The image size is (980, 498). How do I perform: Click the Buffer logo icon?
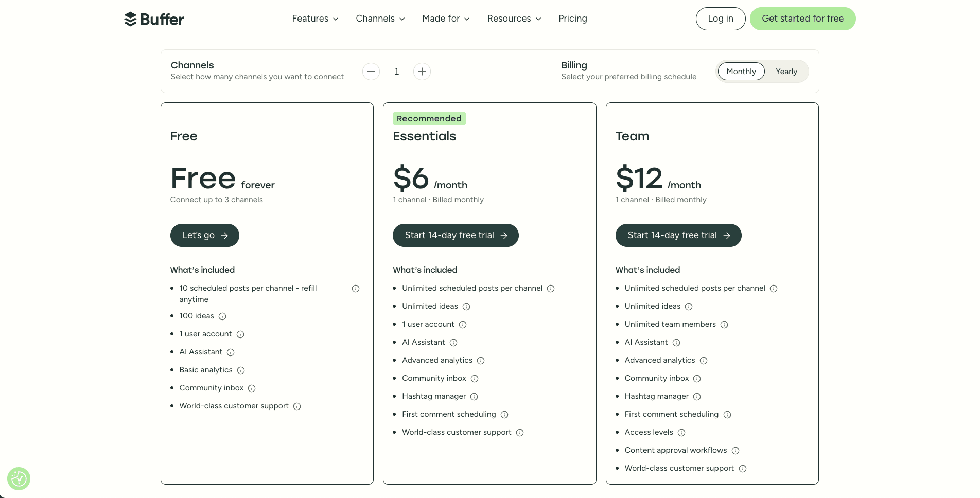[x=130, y=19]
